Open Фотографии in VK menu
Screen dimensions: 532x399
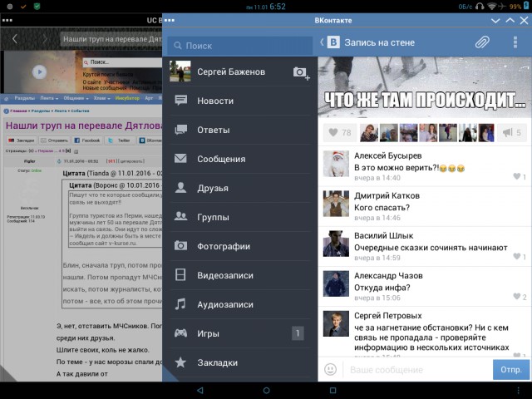240,246
